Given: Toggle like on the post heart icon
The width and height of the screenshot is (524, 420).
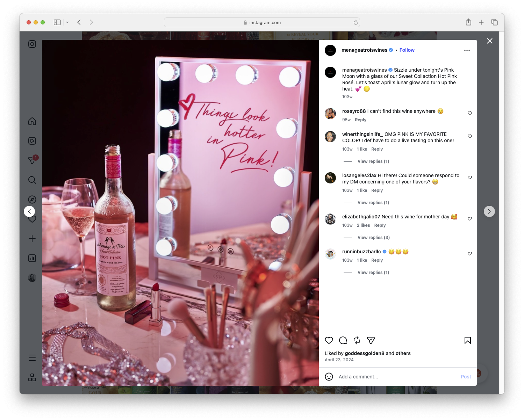Looking at the screenshot, I should [329, 340].
